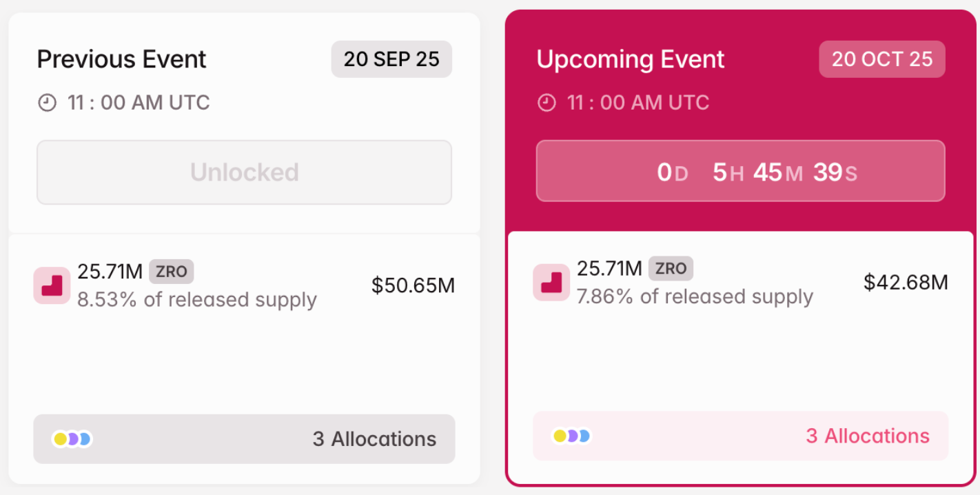Viewport: 980px width, 495px height.
Task: Click the clock icon under Previous Event
Action: pyautogui.click(x=47, y=103)
